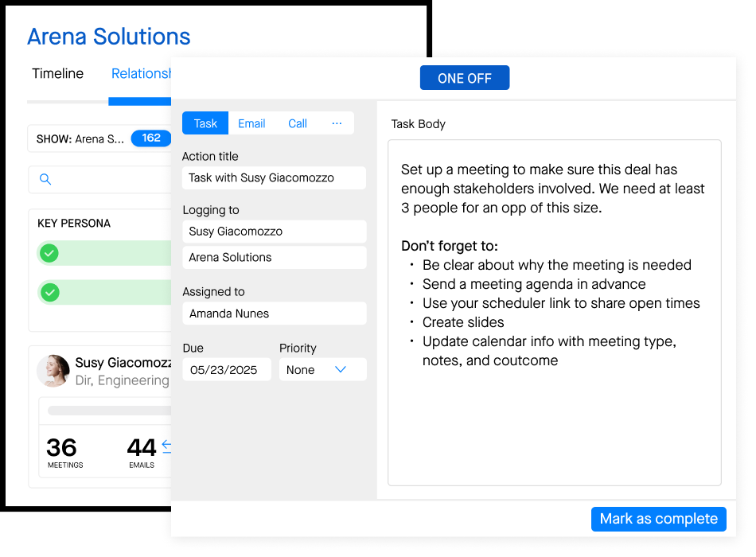756x557 pixels.
Task: Select the Task tab
Action: (x=205, y=123)
